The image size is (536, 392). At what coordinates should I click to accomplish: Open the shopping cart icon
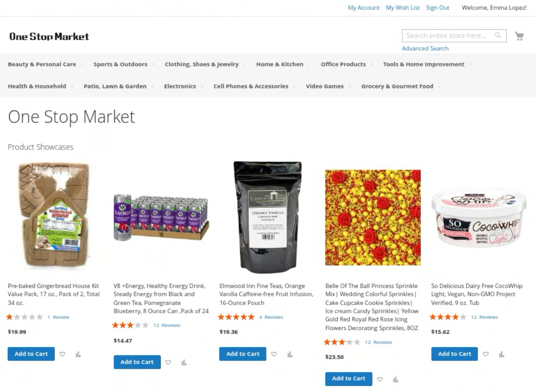point(519,36)
